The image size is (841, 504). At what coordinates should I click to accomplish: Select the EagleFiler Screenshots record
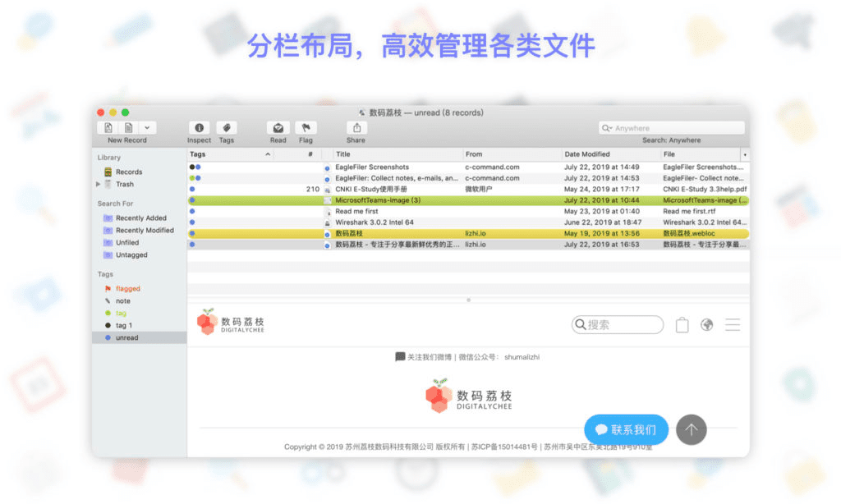(x=468, y=167)
